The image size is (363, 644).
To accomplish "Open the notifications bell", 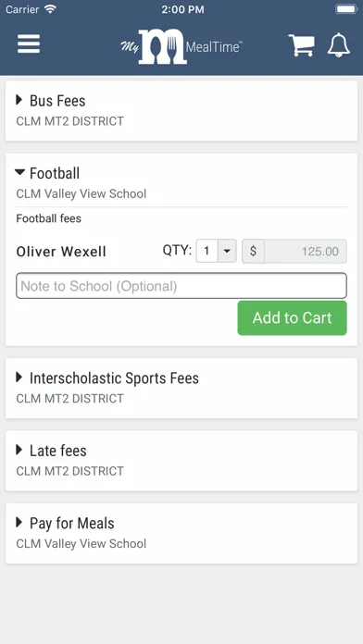I will [339, 44].
